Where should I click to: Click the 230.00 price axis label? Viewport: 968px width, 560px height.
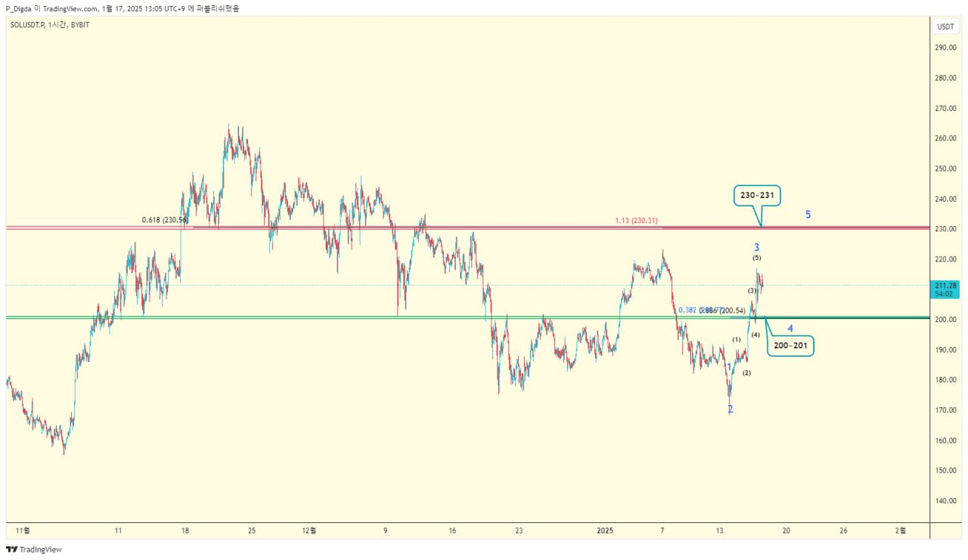946,229
